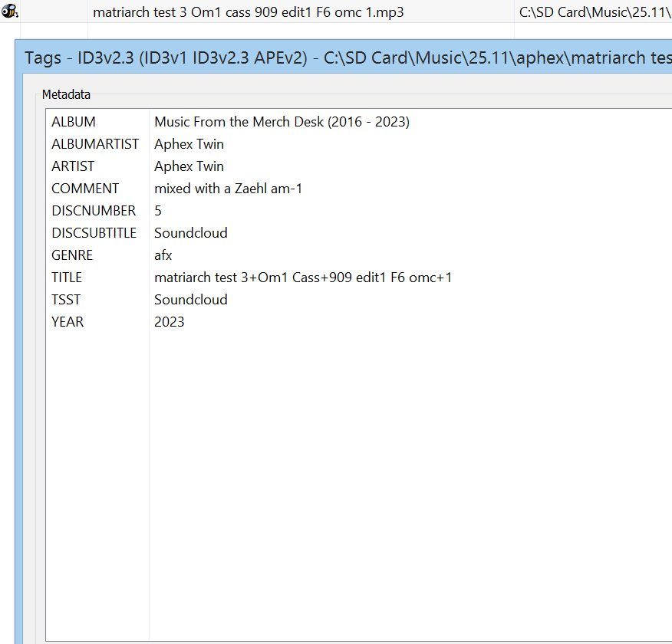Select the COMMENT field name
Image resolution: width=672 pixels, height=644 pixels.
(x=85, y=189)
